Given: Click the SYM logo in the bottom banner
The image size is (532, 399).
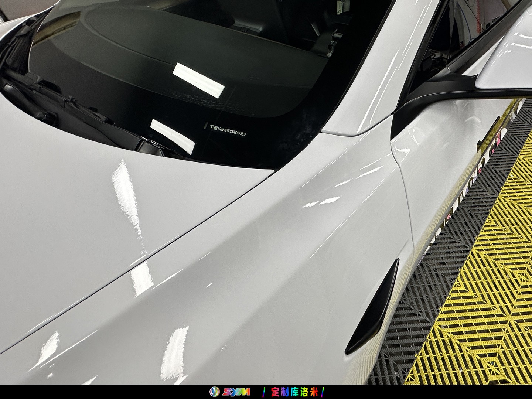Looking at the screenshot, I should pyautogui.click(x=230, y=392).
